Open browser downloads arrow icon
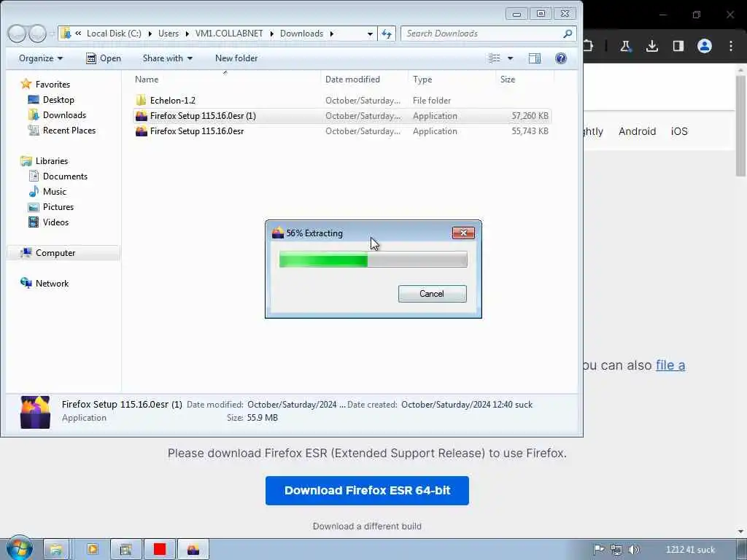This screenshot has height=560, width=747. [651, 46]
